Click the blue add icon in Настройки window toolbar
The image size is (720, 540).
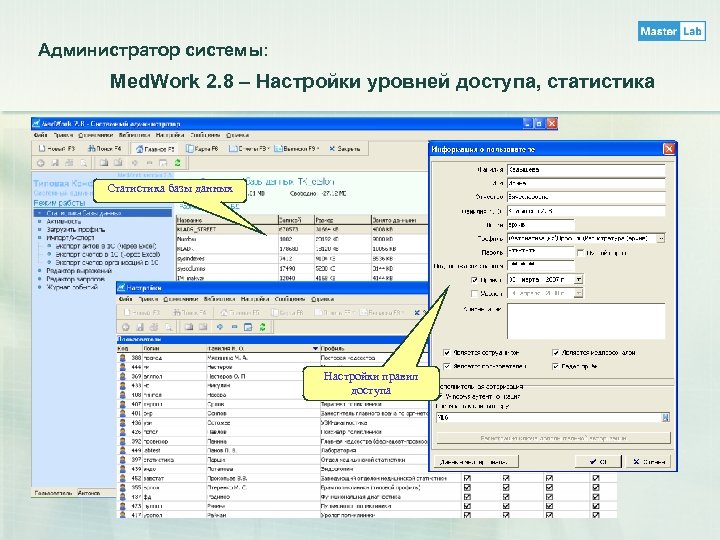[x=220, y=327]
